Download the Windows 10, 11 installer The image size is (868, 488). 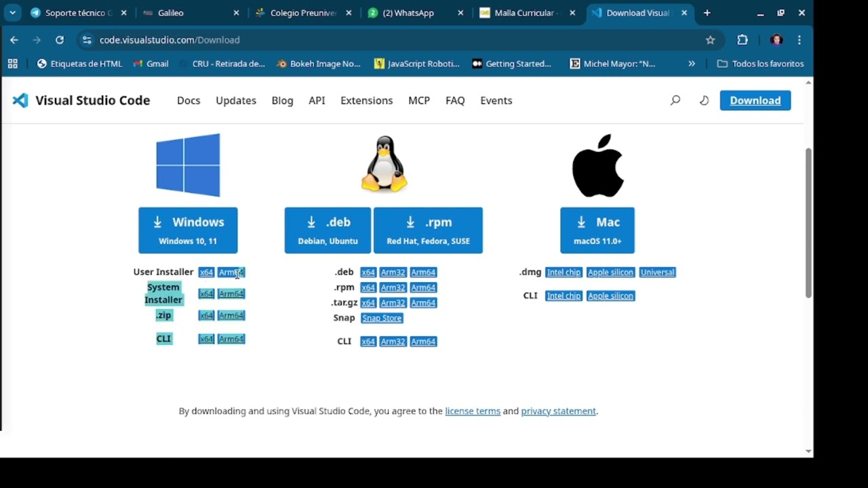tap(188, 230)
